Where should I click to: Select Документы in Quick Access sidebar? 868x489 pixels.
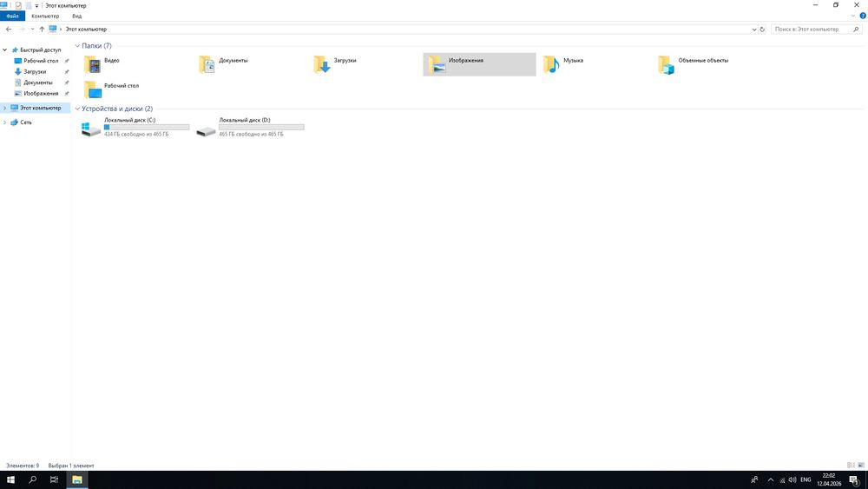[37, 83]
